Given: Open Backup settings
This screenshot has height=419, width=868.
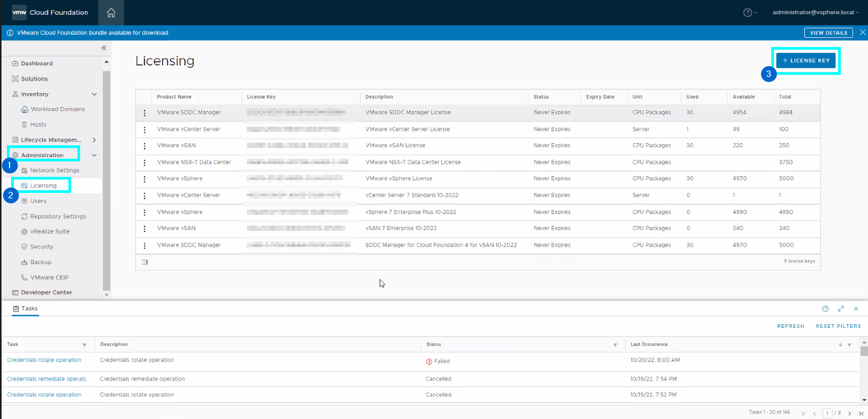Looking at the screenshot, I should coord(41,262).
